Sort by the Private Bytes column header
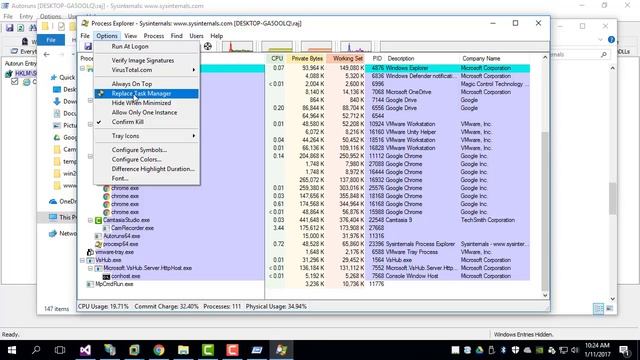 tap(307, 59)
